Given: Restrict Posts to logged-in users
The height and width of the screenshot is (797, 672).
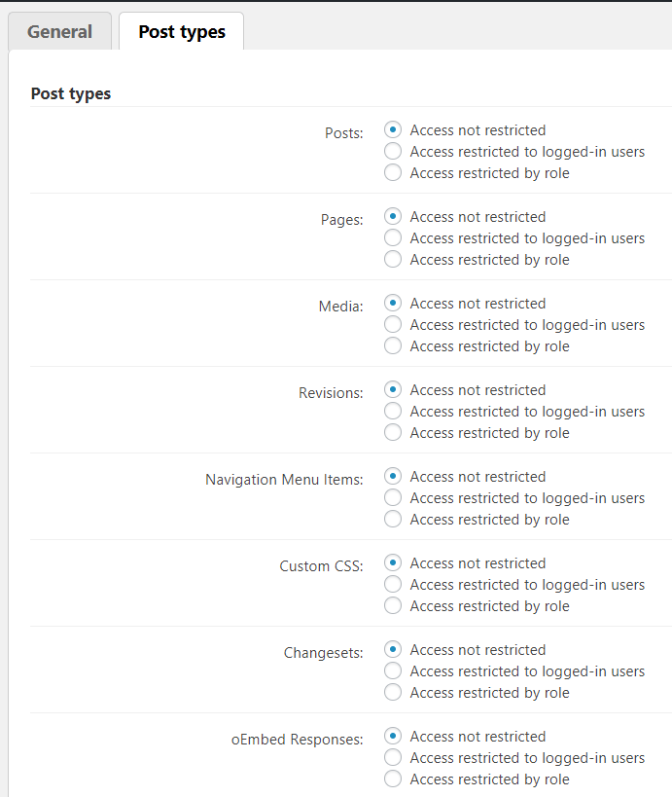Looking at the screenshot, I should pyautogui.click(x=393, y=151).
